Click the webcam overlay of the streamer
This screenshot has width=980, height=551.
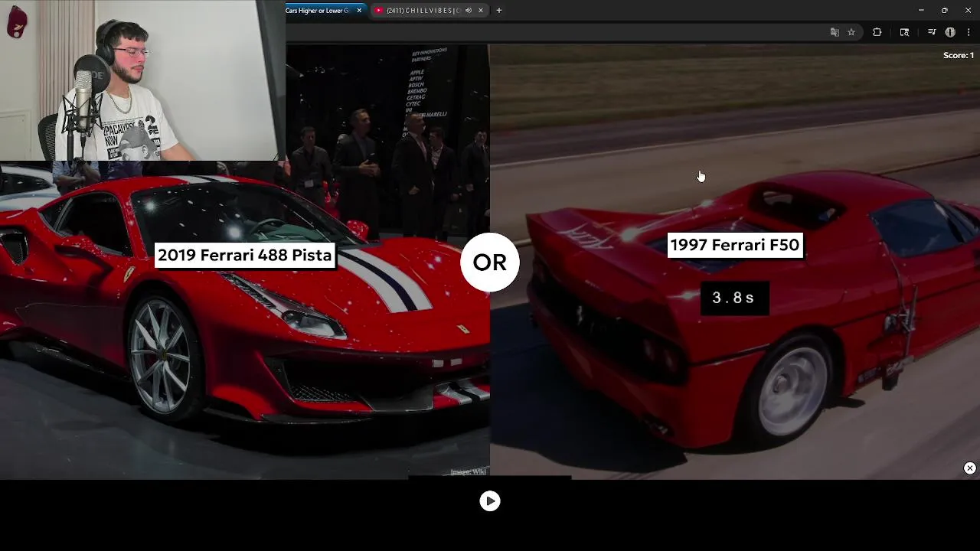(x=142, y=80)
